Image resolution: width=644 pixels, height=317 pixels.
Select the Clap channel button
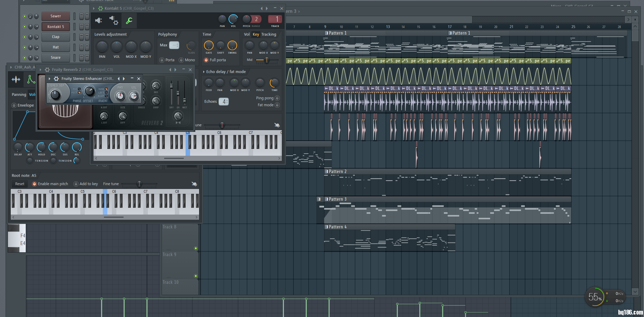[x=56, y=37]
